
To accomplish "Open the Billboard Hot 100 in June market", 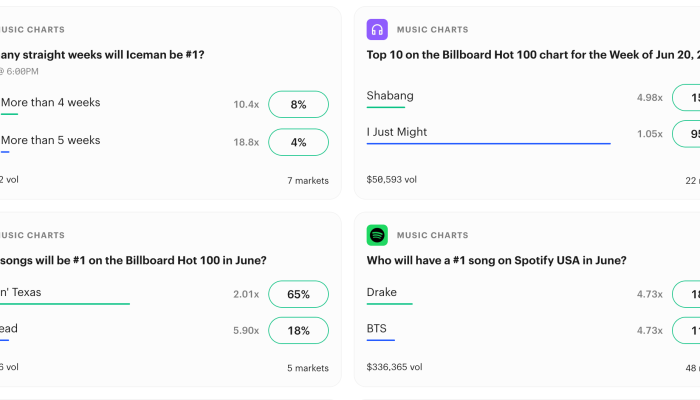I will point(133,260).
